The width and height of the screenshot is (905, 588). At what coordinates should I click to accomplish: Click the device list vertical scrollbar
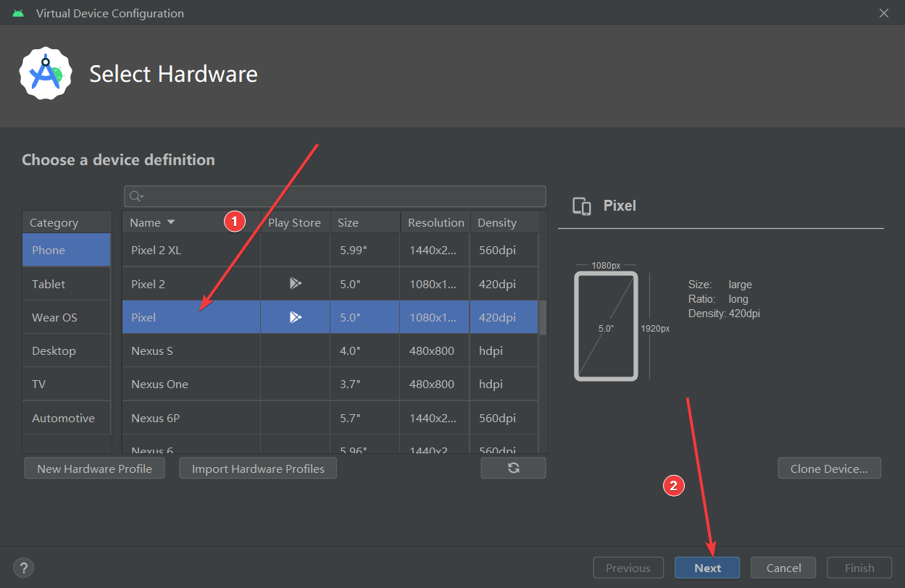(543, 319)
